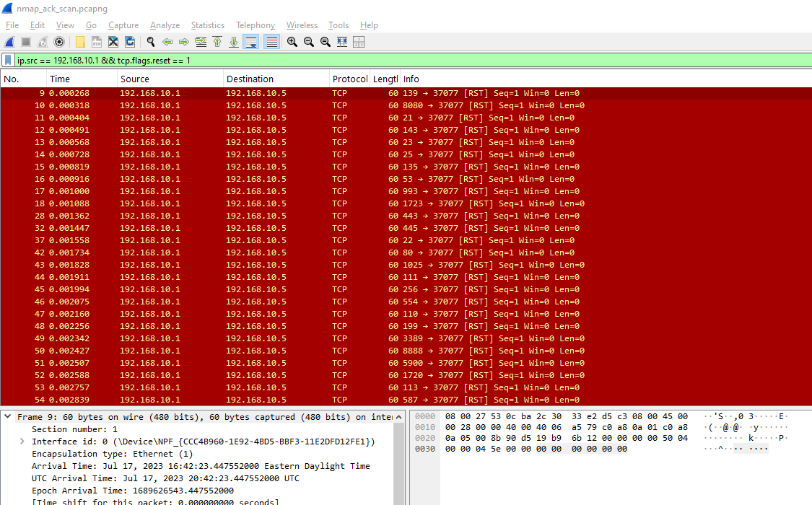Go to the first packet
Screen dimensions: 812x505
click(x=217, y=41)
